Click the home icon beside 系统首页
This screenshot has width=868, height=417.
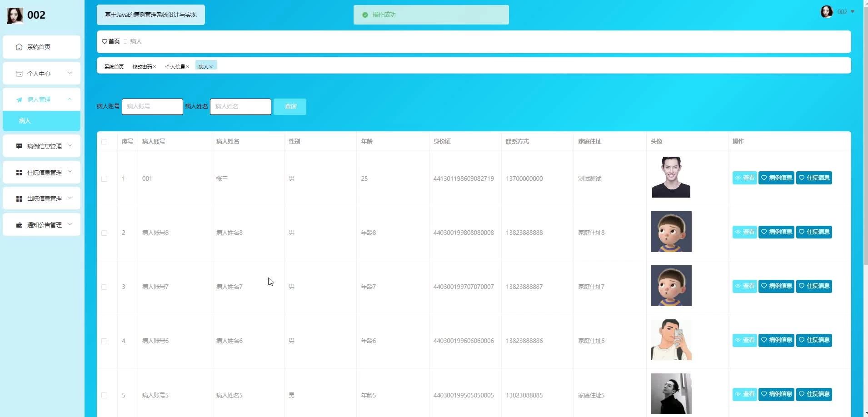click(x=19, y=47)
